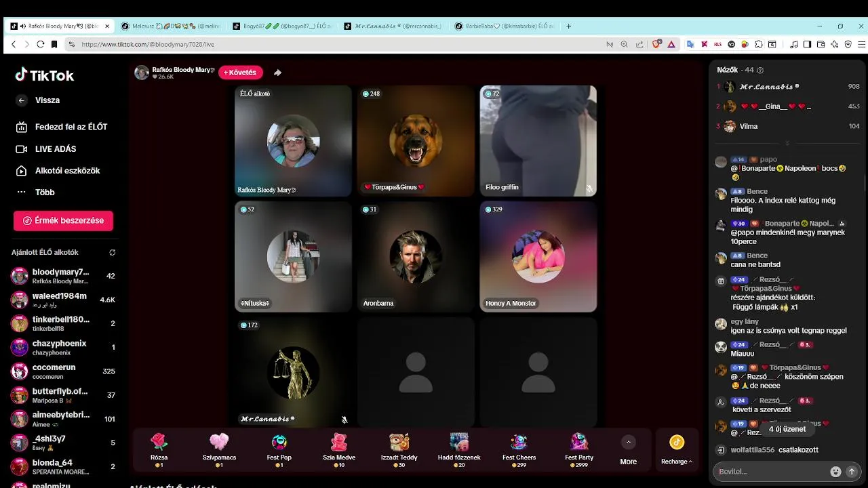The height and width of the screenshot is (488, 868).
Task: Click the share arrow icon
Action: [277, 73]
